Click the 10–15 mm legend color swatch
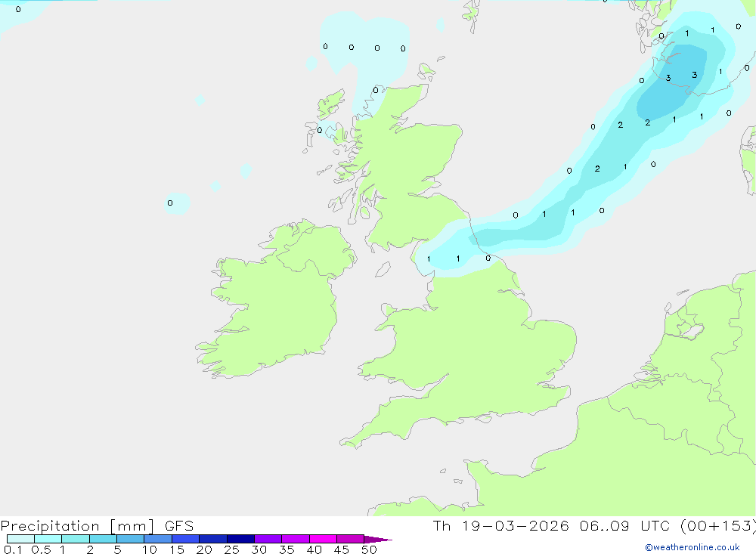The width and height of the screenshot is (756, 554). click(x=158, y=539)
